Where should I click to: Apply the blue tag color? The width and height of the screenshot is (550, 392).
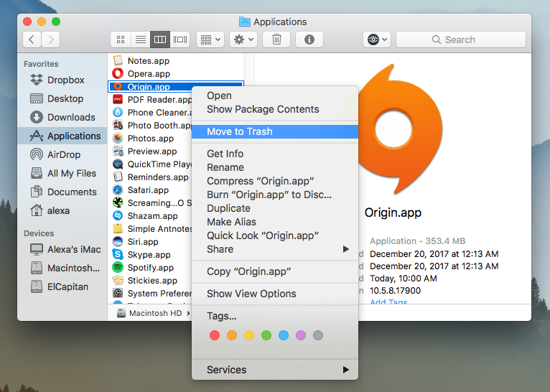284,335
